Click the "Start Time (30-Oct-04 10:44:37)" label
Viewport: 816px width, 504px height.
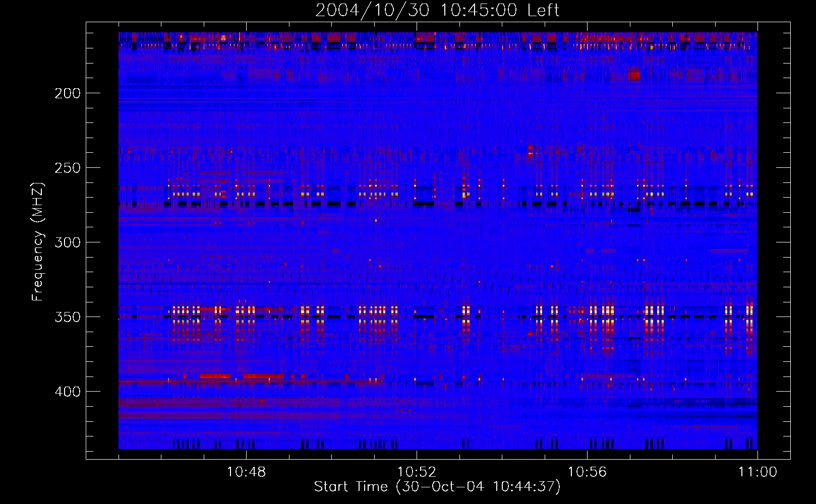pyautogui.click(x=437, y=486)
